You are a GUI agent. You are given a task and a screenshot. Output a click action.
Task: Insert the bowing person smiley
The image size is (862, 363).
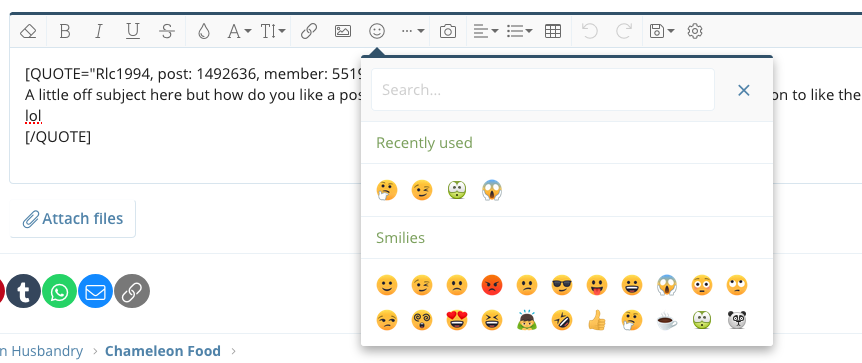click(527, 320)
